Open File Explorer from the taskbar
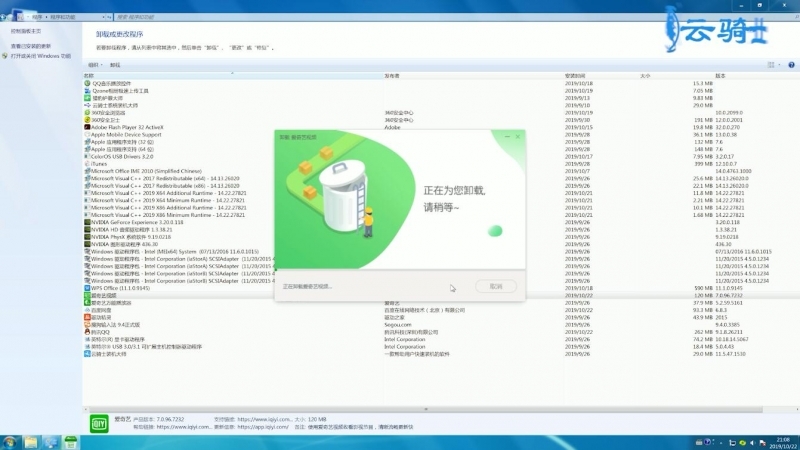 tap(31, 442)
